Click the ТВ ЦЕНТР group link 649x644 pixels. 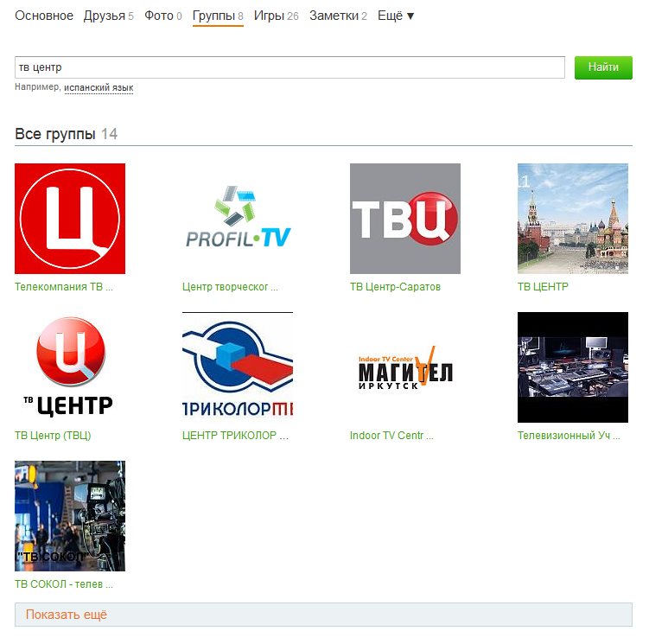pos(543,287)
